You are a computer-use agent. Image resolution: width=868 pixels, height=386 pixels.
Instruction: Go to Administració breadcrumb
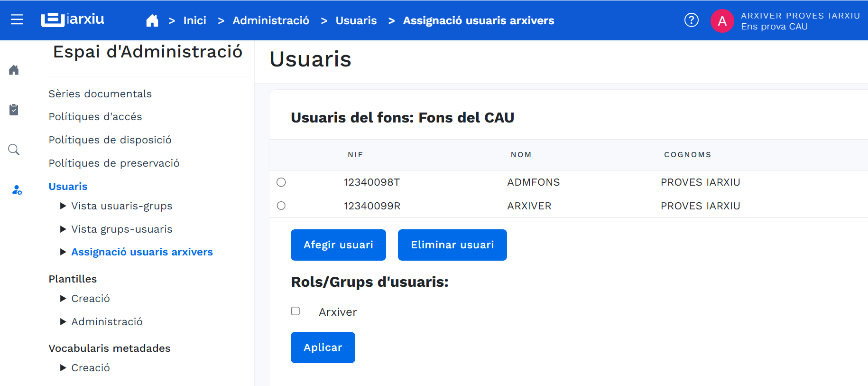tap(271, 20)
